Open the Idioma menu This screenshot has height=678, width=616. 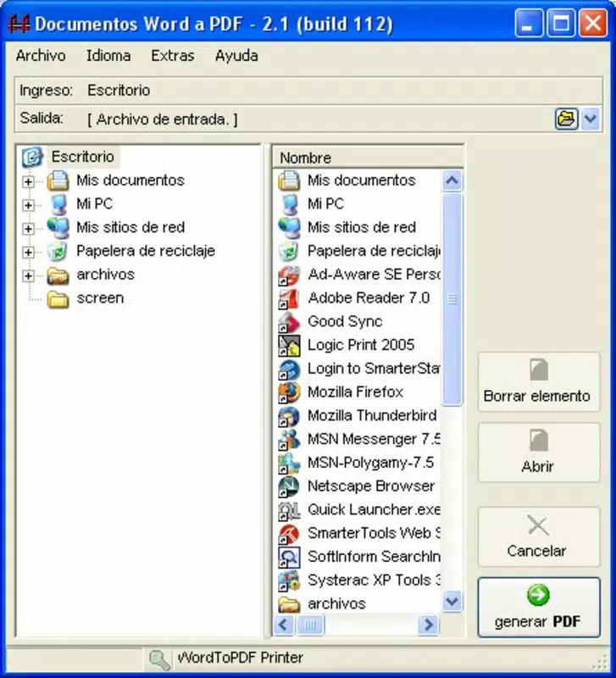point(108,56)
